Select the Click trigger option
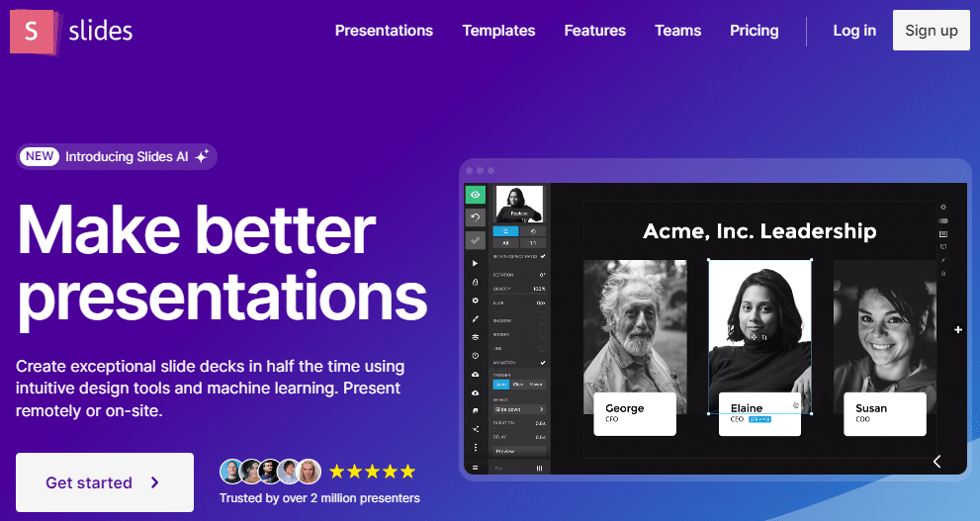Image resolution: width=980 pixels, height=521 pixels. [x=518, y=385]
